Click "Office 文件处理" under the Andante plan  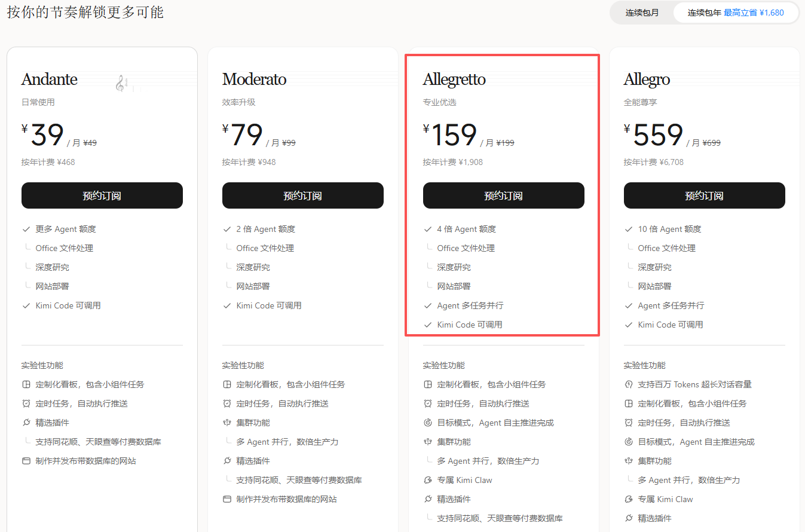(65, 248)
